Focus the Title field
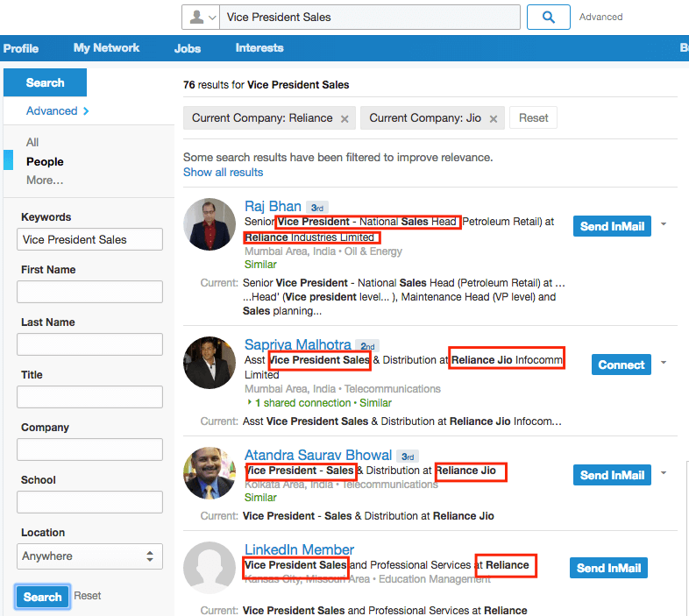This screenshot has height=616, width=689. (89, 397)
